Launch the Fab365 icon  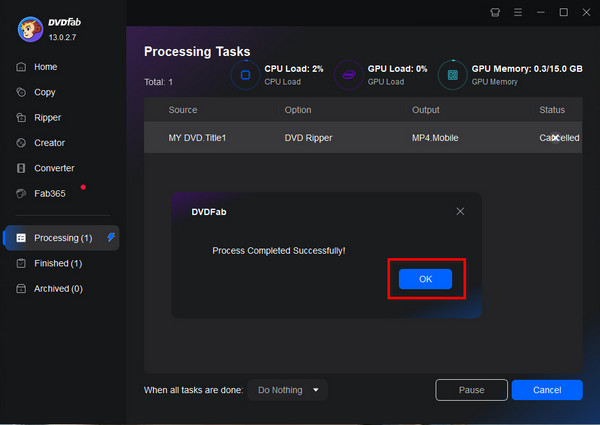pos(21,193)
